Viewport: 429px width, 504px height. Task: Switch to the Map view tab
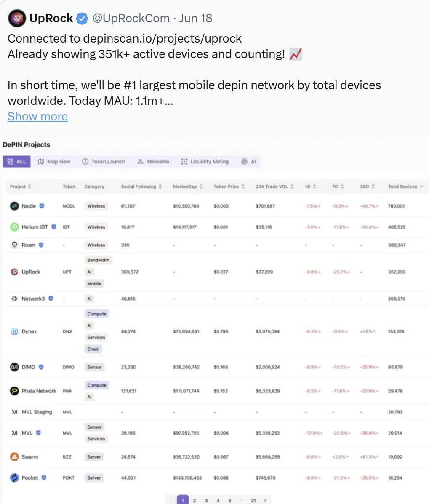(x=54, y=161)
